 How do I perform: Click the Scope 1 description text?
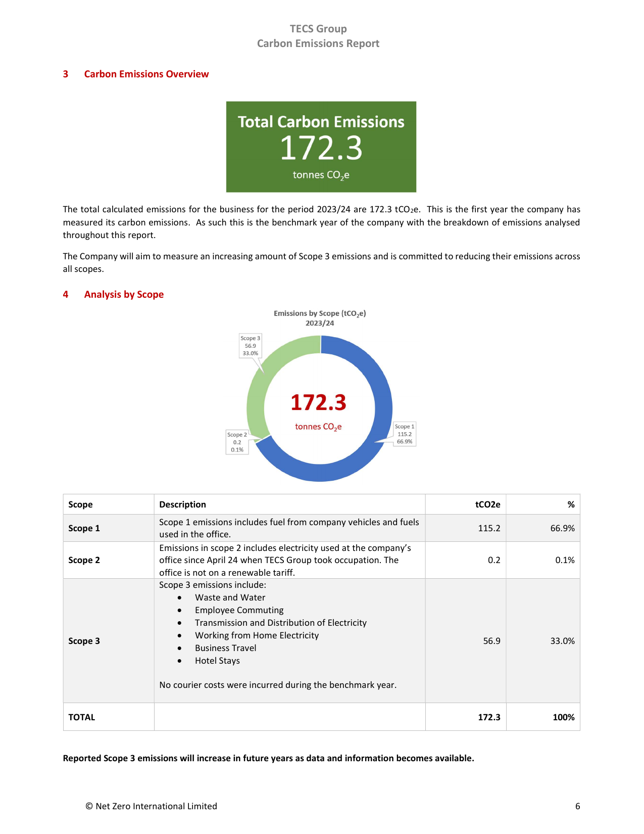coord(289,528)
